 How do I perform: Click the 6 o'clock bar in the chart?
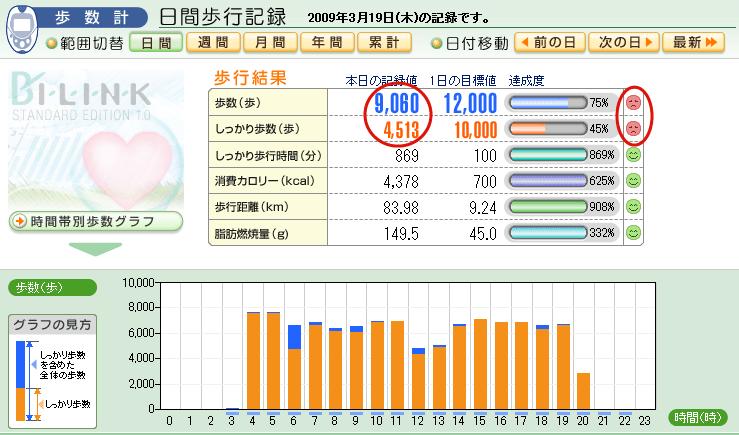tap(295, 367)
